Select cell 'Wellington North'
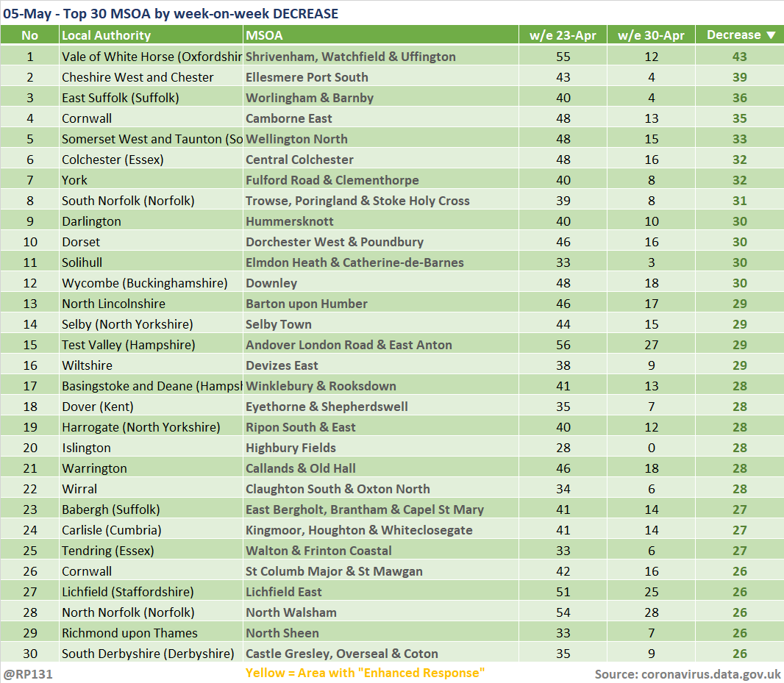The width and height of the screenshot is (784, 683). [380, 138]
